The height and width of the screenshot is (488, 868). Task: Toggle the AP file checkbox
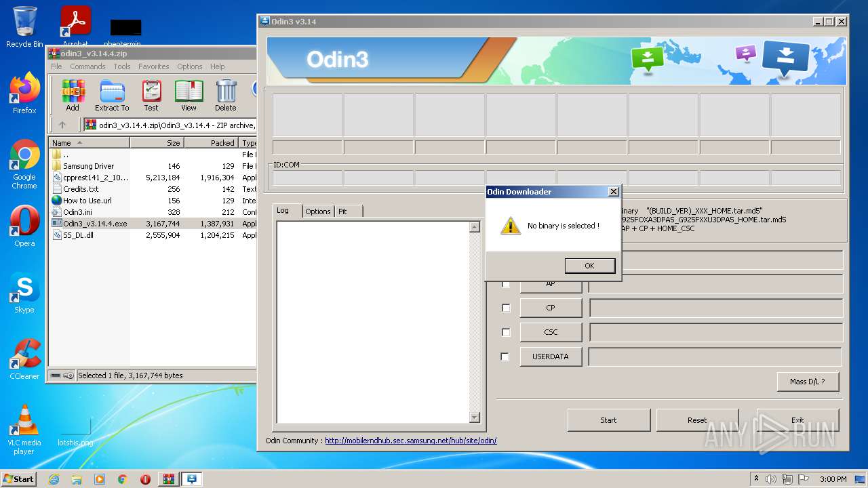click(506, 284)
